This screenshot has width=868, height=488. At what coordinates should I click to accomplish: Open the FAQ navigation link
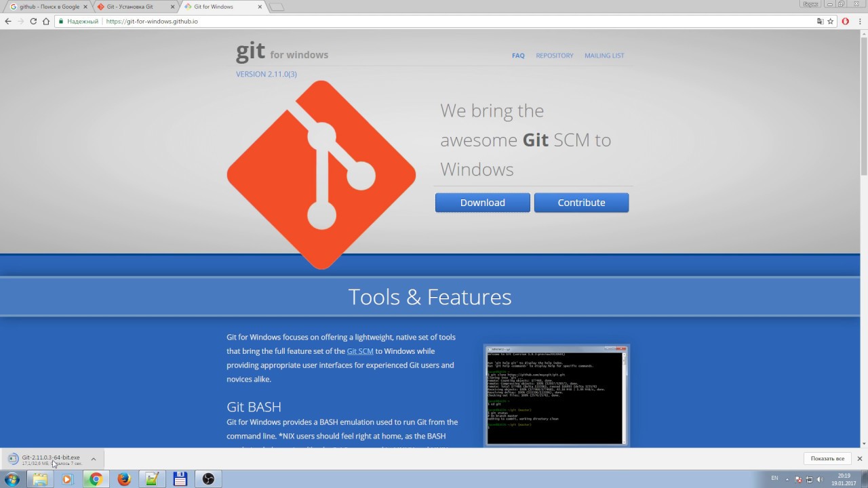[x=518, y=56]
